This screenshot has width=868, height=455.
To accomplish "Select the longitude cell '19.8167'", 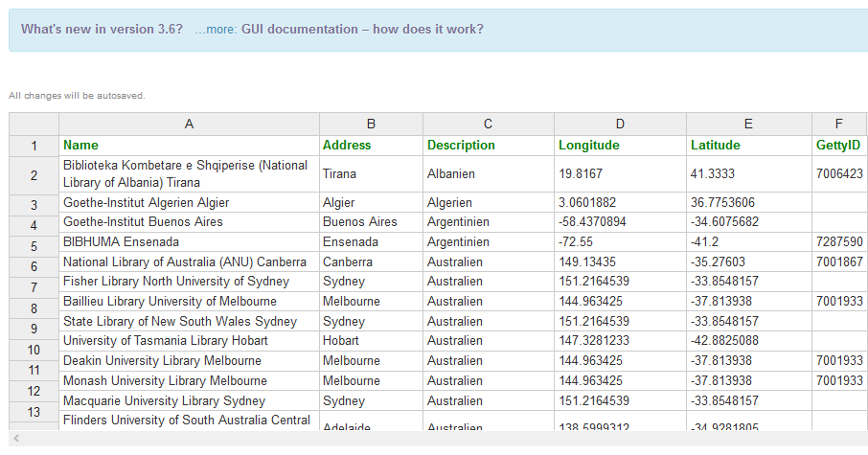I will click(x=620, y=173).
